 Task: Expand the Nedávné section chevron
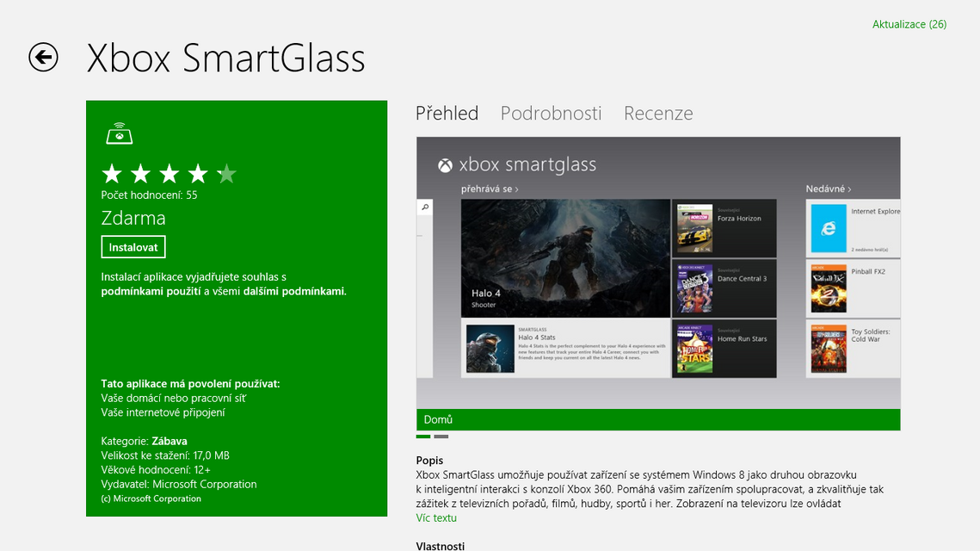tap(849, 189)
